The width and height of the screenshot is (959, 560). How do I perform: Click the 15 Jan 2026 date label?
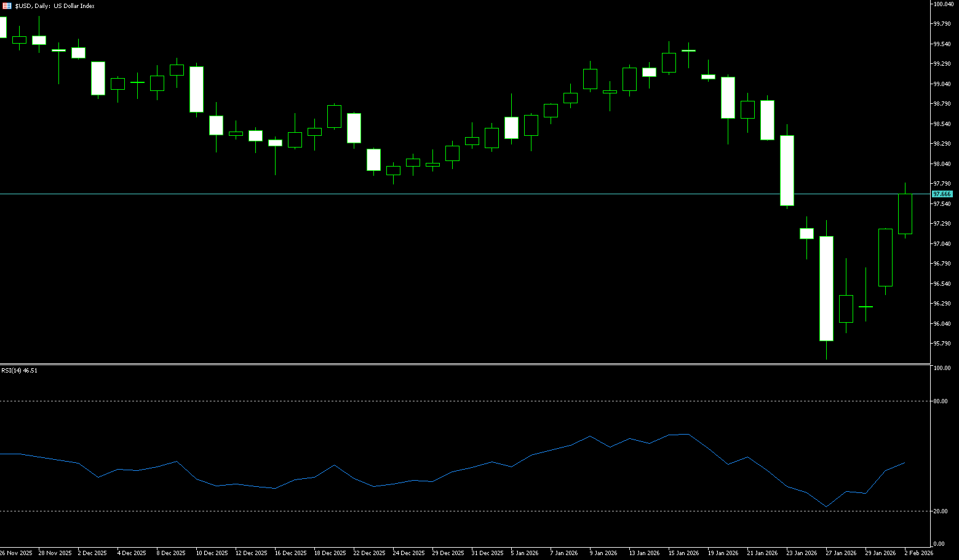683,553
